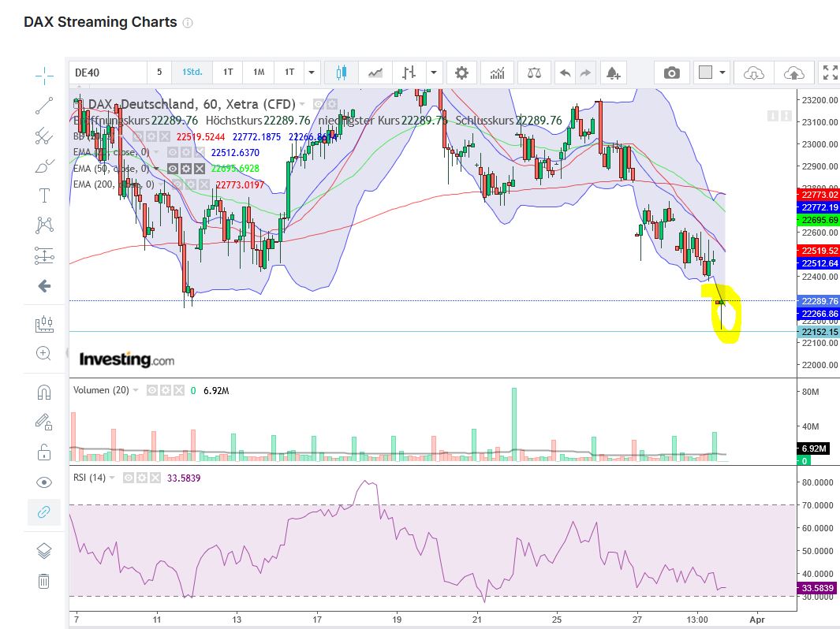Expand the timeframe dropdown arrow
840x629 pixels.
tap(311, 71)
